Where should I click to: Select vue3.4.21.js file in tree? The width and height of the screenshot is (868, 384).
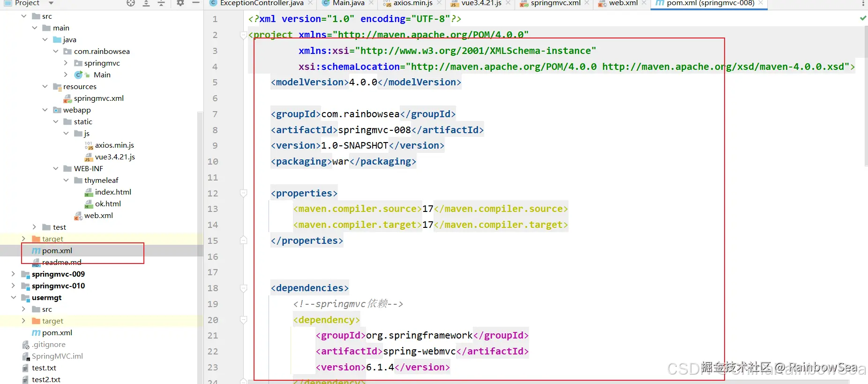(115, 157)
